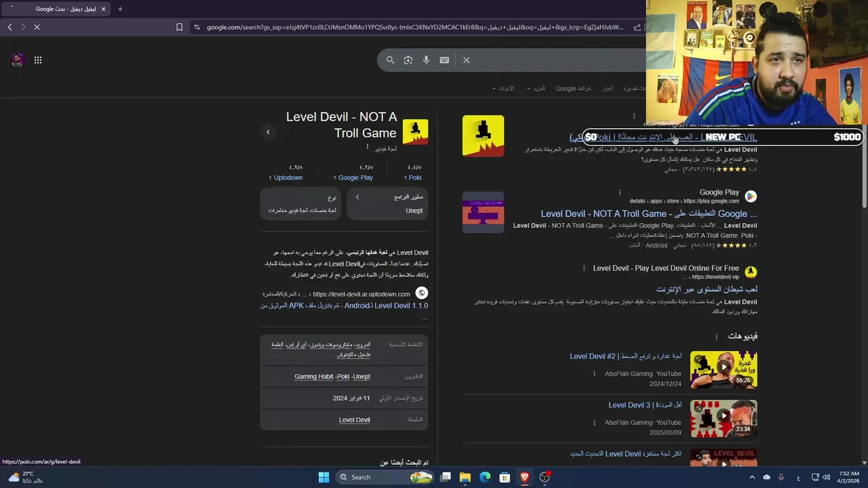Screen dimensions: 868x488
Task: Select the نوع genre card
Action: tap(301, 204)
